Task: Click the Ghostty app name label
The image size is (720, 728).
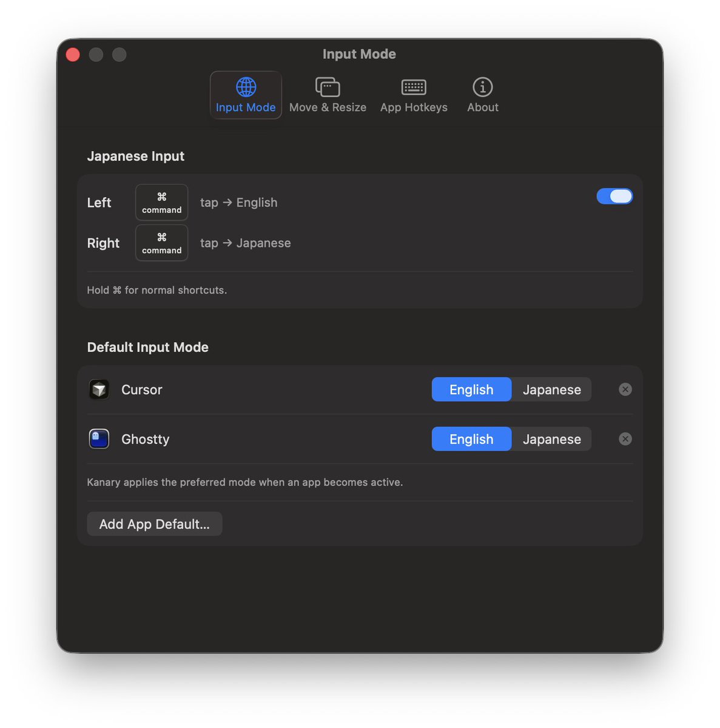Action: coord(146,439)
